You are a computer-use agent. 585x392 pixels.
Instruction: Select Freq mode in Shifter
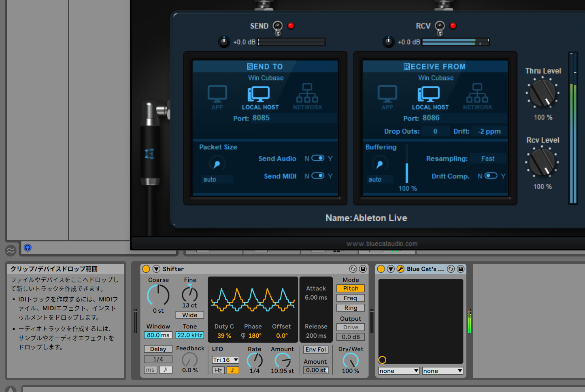[351, 298]
